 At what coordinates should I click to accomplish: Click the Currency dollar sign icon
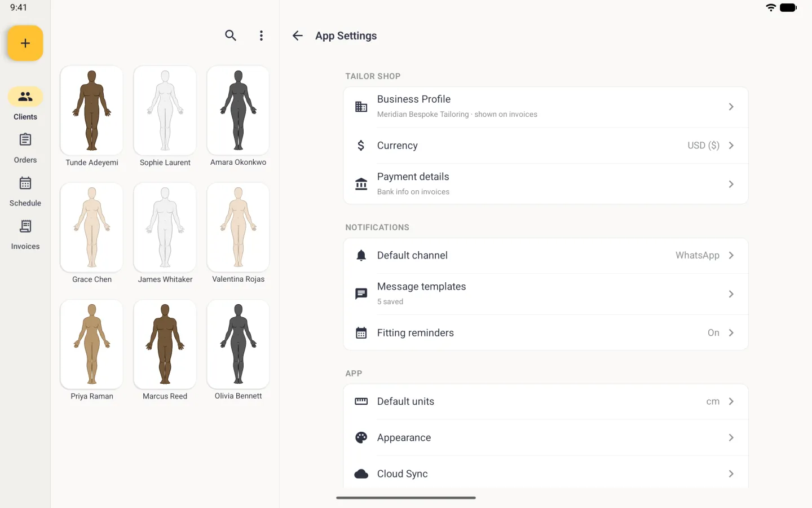point(361,146)
